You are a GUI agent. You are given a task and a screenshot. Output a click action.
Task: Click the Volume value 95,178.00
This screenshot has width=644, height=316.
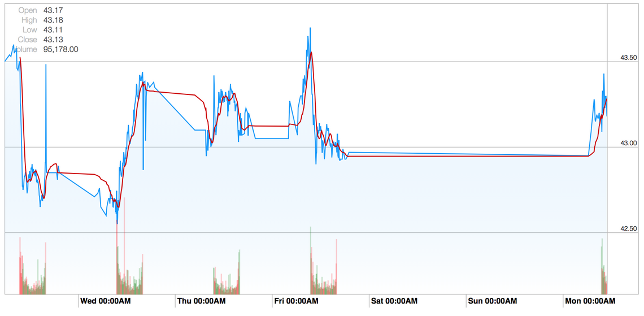click(60, 49)
